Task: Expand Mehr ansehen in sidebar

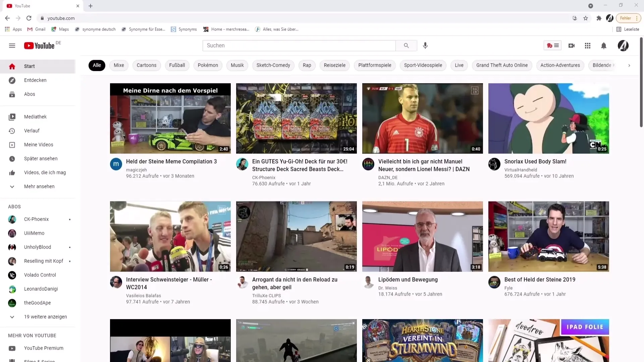Action: [38, 187]
